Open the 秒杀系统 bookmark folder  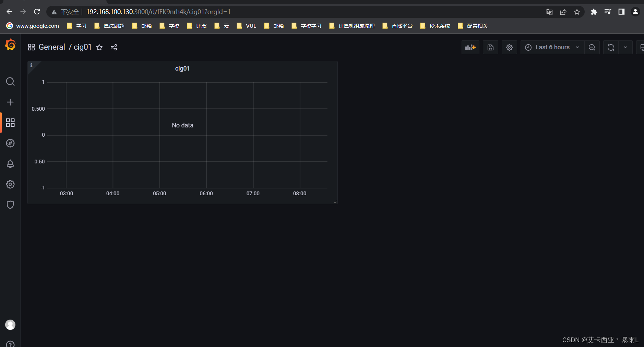(x=435, y=26)
